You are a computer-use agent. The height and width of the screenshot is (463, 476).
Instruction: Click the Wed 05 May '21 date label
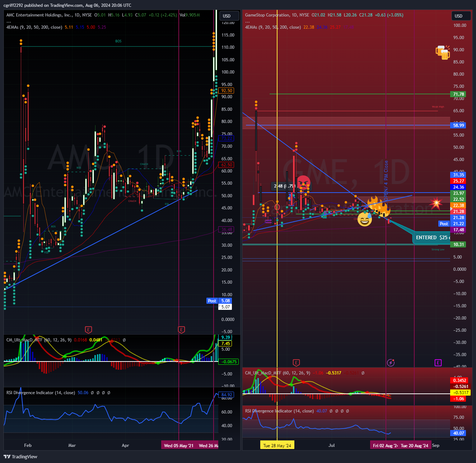(178, 445)
